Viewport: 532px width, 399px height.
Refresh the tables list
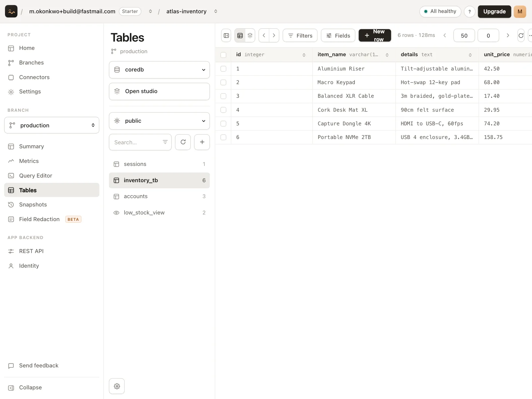click(183, 142)
